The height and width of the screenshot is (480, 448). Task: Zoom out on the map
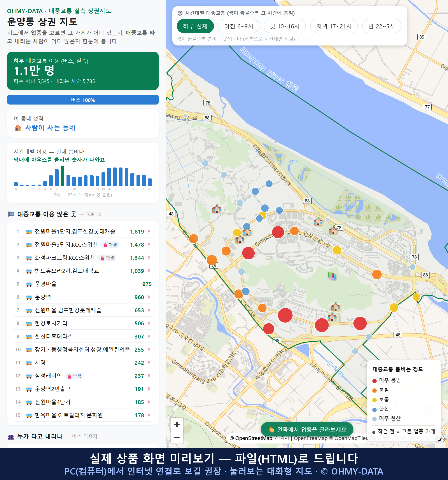pos(177,437)
